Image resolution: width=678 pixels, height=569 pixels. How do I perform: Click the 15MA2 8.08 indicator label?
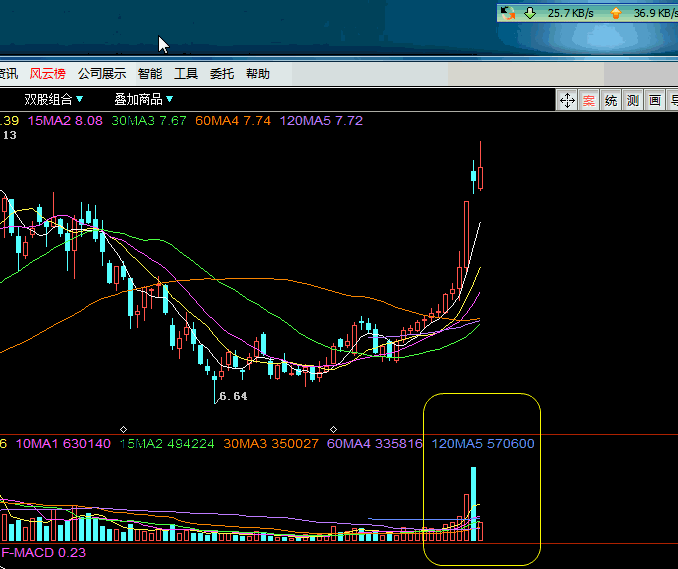(x=65, y=121)
